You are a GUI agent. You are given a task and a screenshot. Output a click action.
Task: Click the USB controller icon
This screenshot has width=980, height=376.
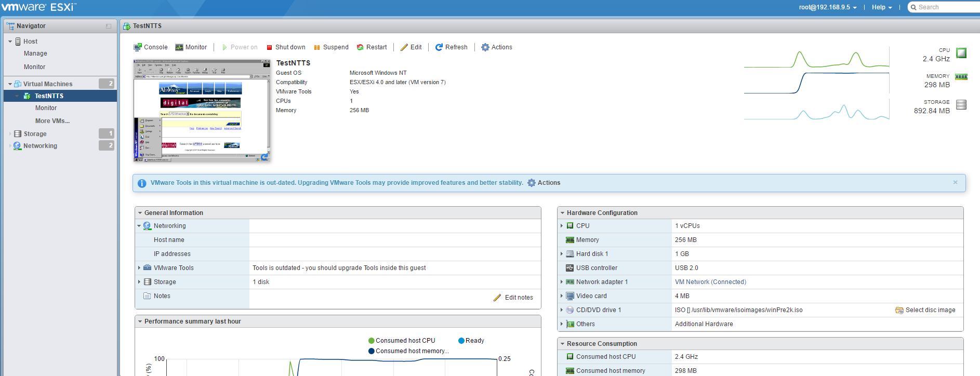[570, 268]
